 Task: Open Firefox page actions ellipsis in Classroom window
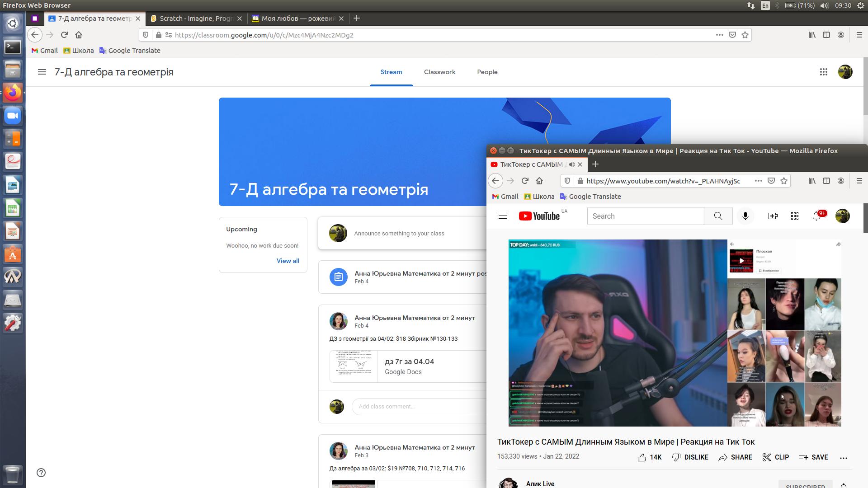(x=719, y=35)
